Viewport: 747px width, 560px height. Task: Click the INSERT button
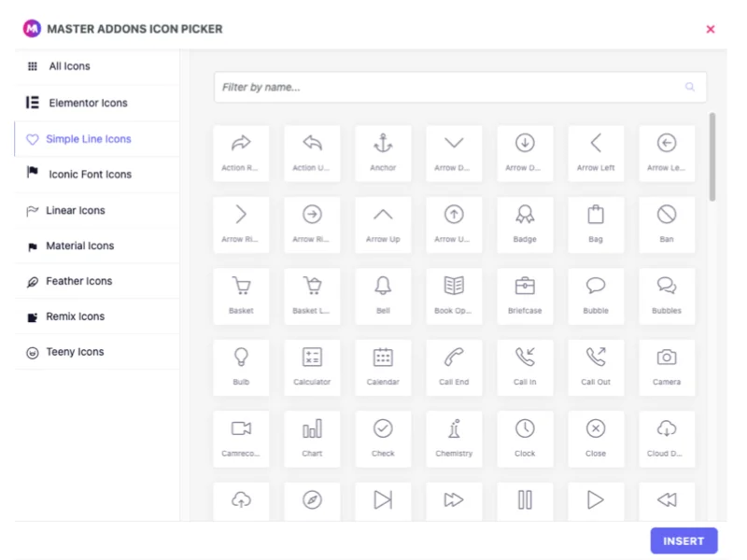pos(684,541)
